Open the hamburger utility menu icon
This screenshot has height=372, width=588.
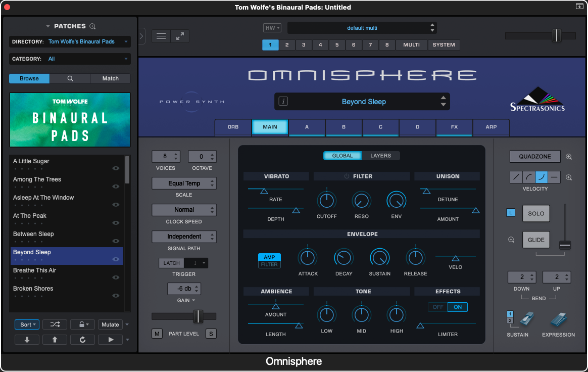point(161,36)
